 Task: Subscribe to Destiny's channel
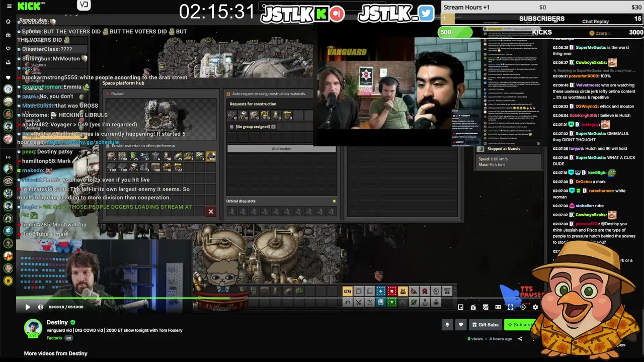[520, 325]
